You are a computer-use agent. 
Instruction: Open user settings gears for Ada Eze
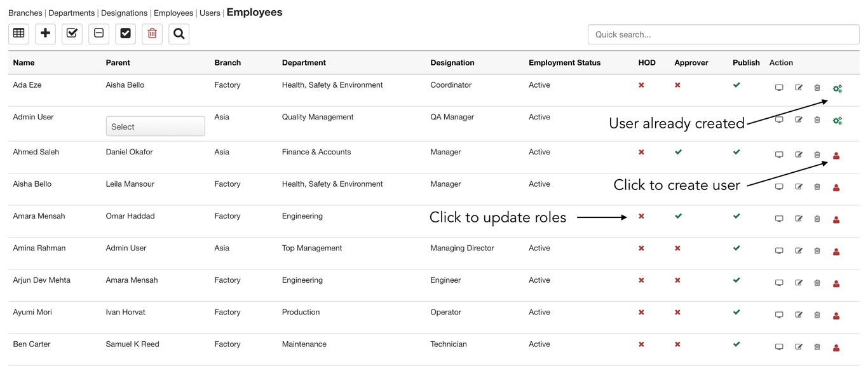(x=837, y=88)
